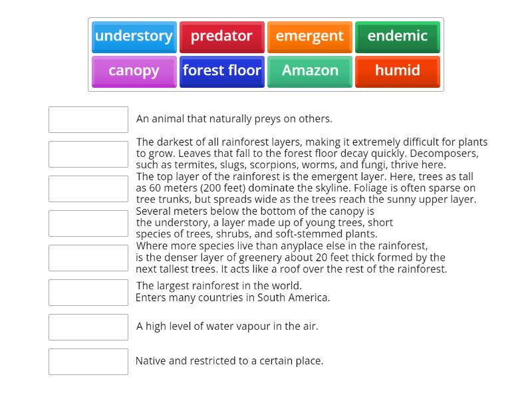Click the answer box for the emergent layer definition

pyautogui.click(x=88, y=189)
